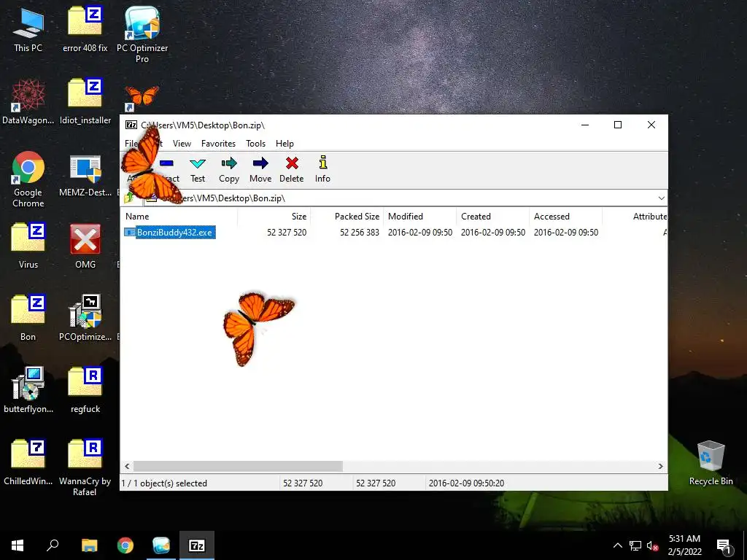The height and width of the screenshot is (560, 747).
Task: Select the ChilledWin archive icon
Action: tap(28, 463)
